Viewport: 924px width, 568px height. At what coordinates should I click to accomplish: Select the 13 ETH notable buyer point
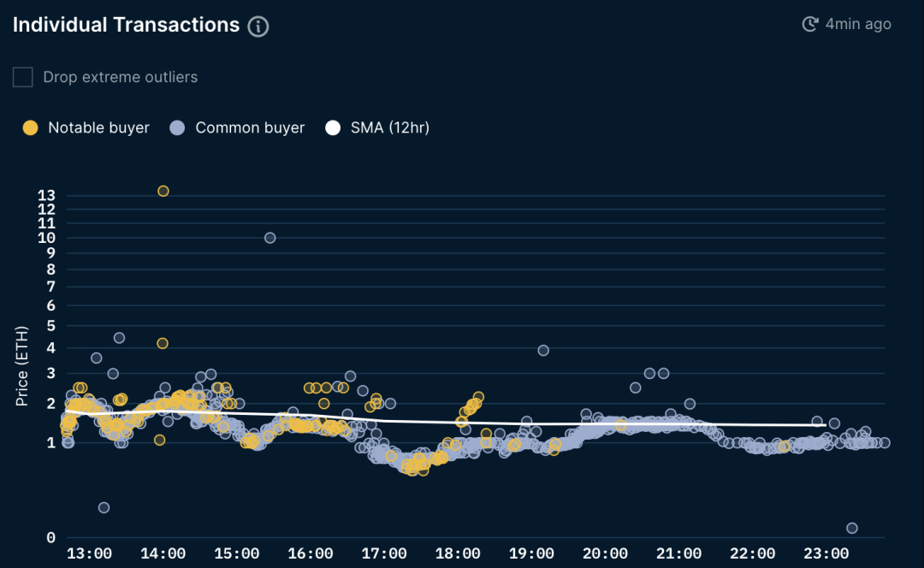click(163, 191)
